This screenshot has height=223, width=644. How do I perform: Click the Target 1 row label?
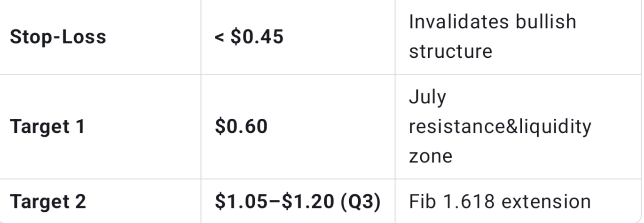point(47,127)
